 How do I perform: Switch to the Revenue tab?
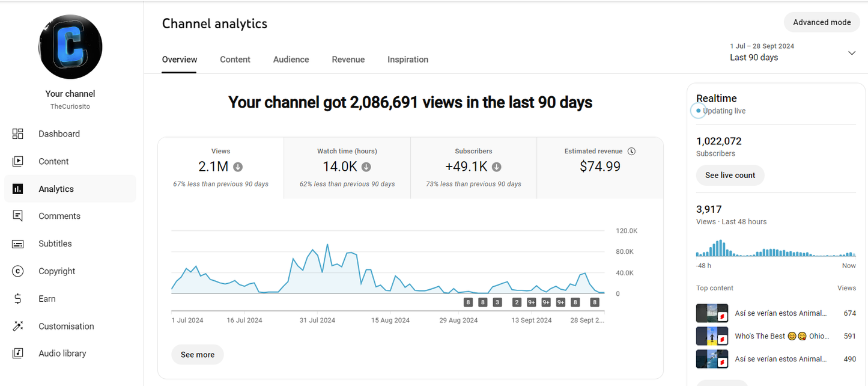pyautogui.click(x=348, y=60)
